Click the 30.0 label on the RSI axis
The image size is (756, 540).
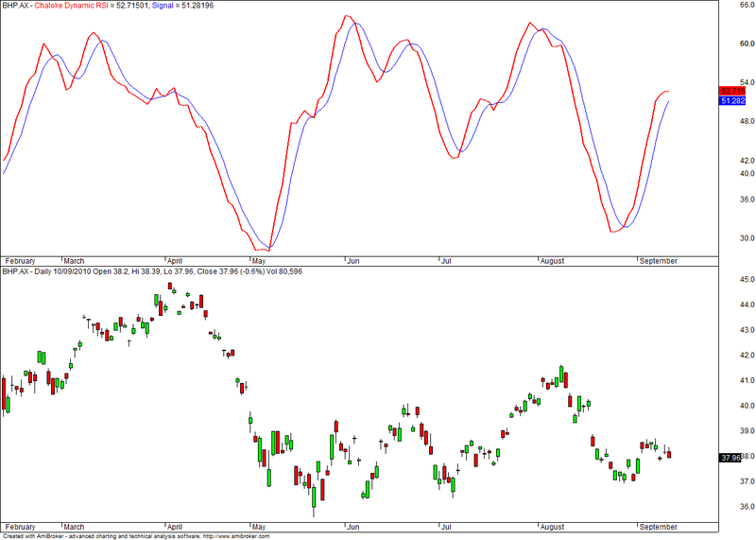[747, 238]
